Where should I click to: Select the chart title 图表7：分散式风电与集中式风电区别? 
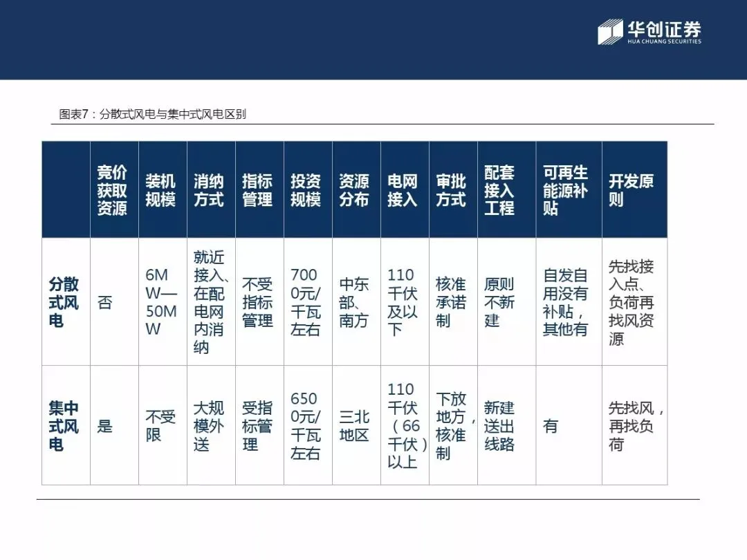152,114
